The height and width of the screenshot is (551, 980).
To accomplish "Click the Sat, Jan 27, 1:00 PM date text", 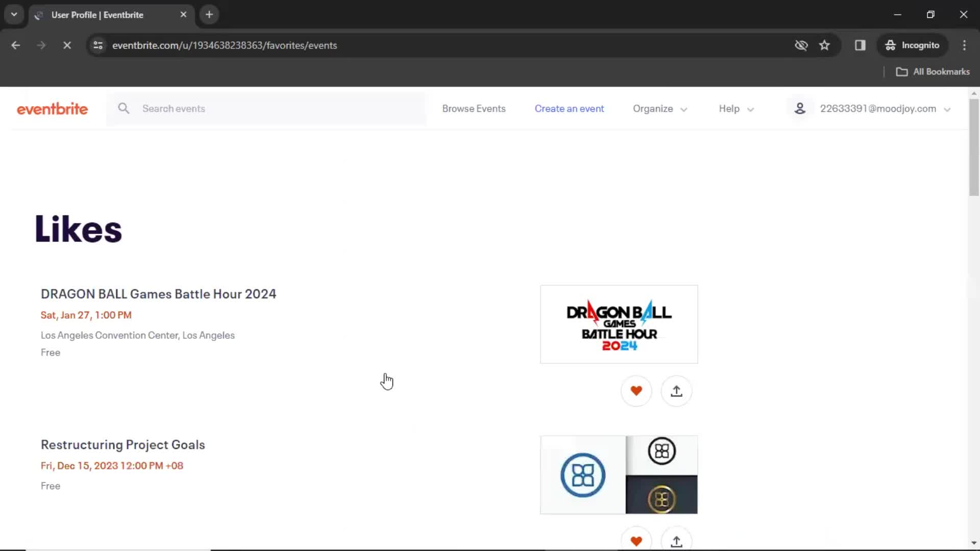I will coord(86,315).
